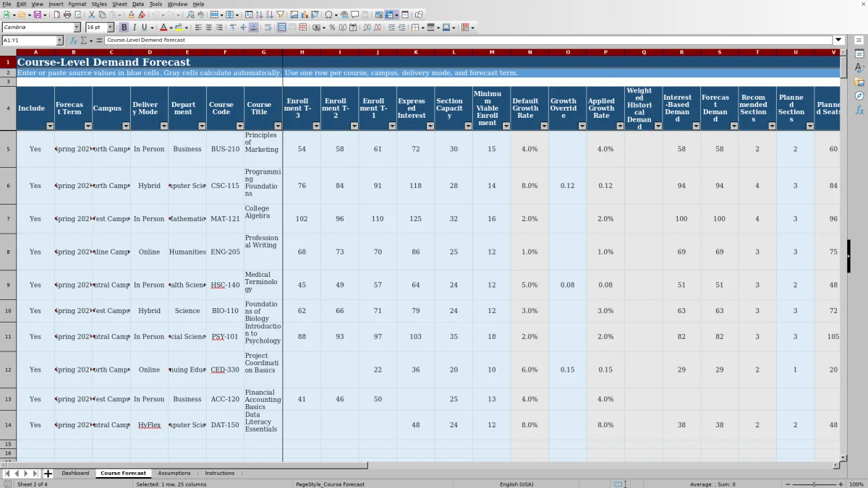868x488 pixels.
Task: Insert a comment
Action: coord(355,14)
